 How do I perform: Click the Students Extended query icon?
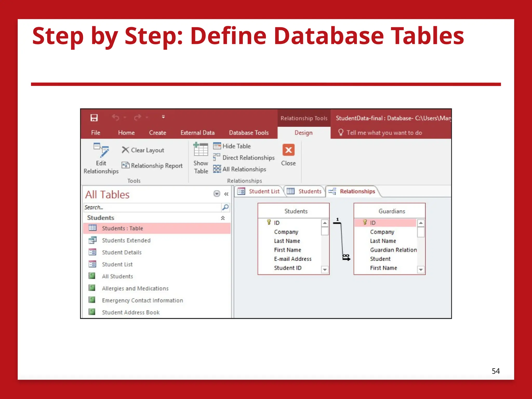(x=92, y=240)
